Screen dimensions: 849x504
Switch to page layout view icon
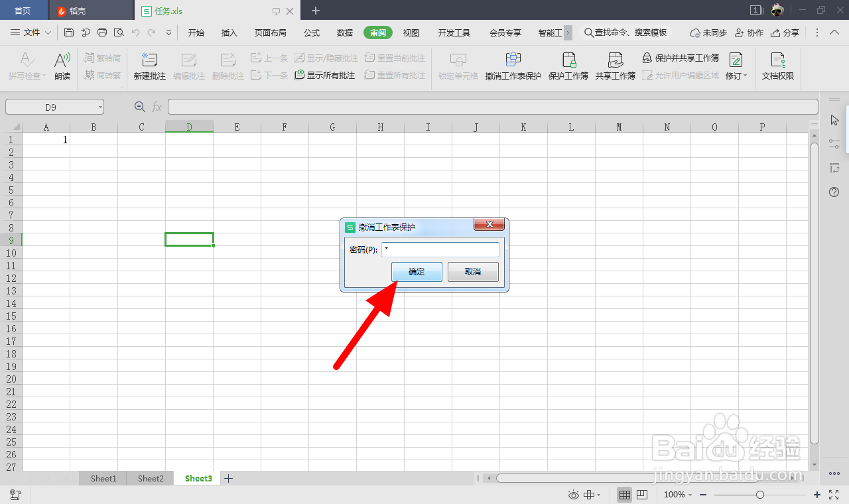click(x=642, y=495)
